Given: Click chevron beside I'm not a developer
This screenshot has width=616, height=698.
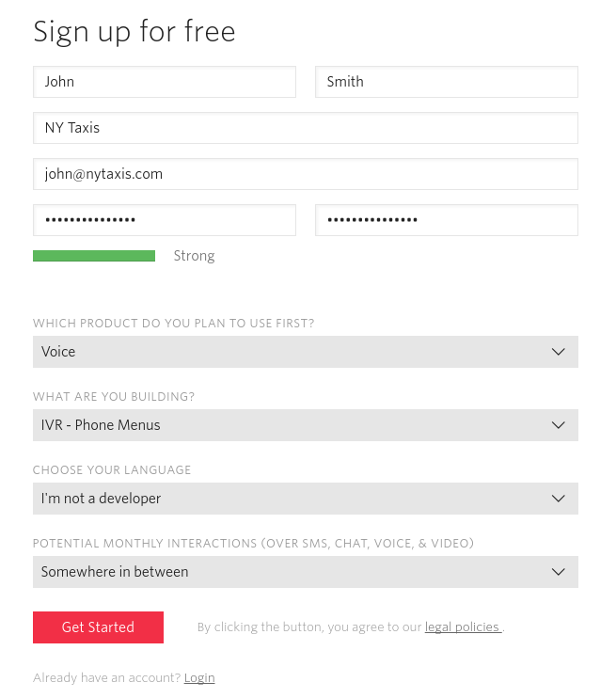Looking at the screenshot, I should coord(558,499).
